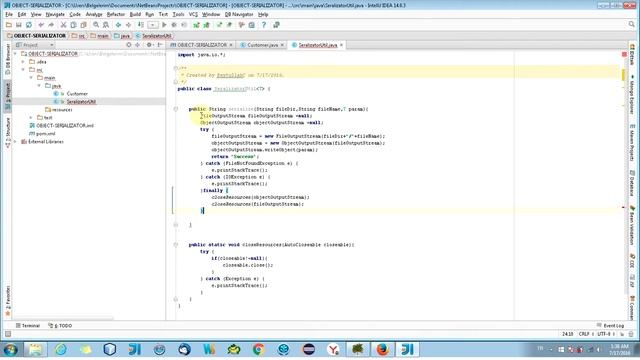Toggle the Favorites side panel tab
Image resolution: width=640 pixels, height=360 pixels.
(x=8, y=301)
